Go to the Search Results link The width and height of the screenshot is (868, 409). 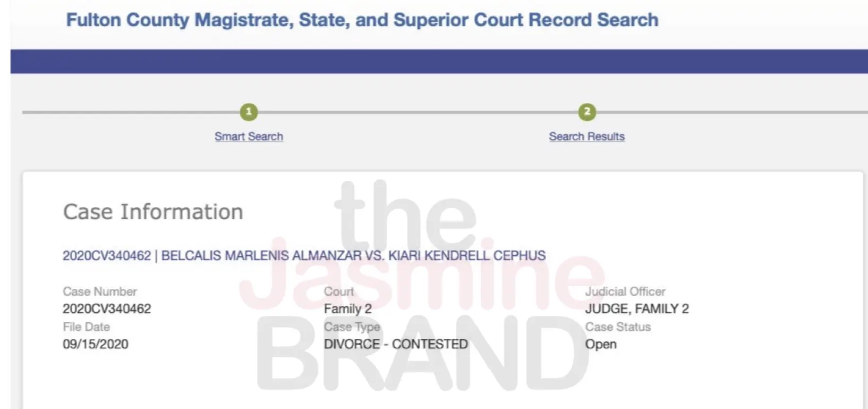pyautogui.click(x=586, y=137)
